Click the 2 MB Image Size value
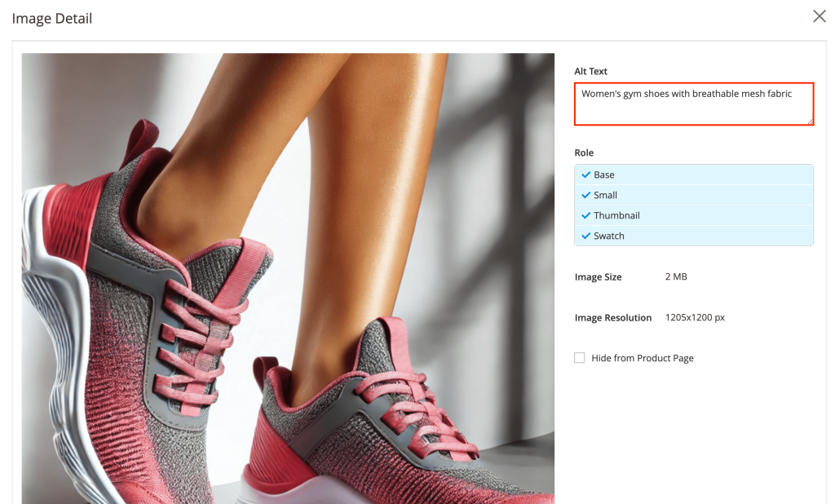The height and width of the screenshot is (504, 835). [675, 276]
